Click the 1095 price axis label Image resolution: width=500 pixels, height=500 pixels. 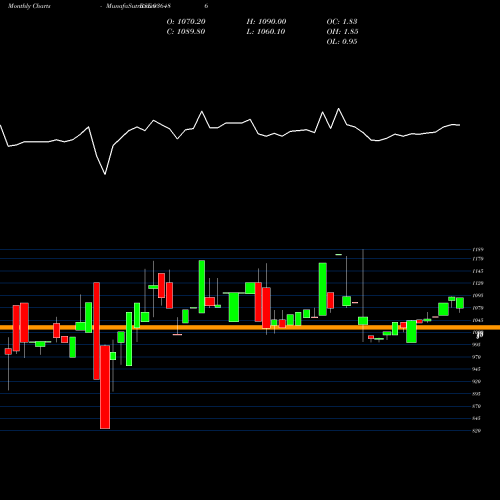point(478,295)
